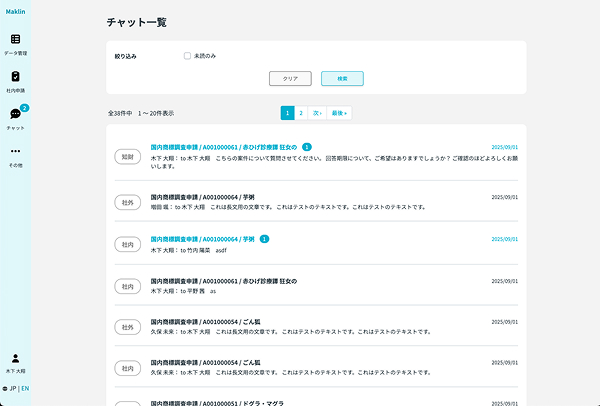Go to page 2 of chat list
Screen dimensions: 600x406
point(300,113)
